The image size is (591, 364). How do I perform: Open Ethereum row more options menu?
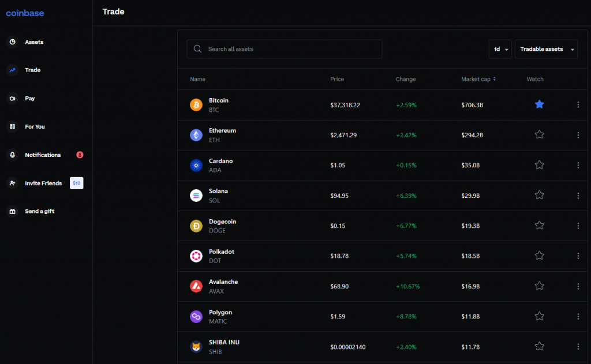pyautogui.click(x=578, y=135)
